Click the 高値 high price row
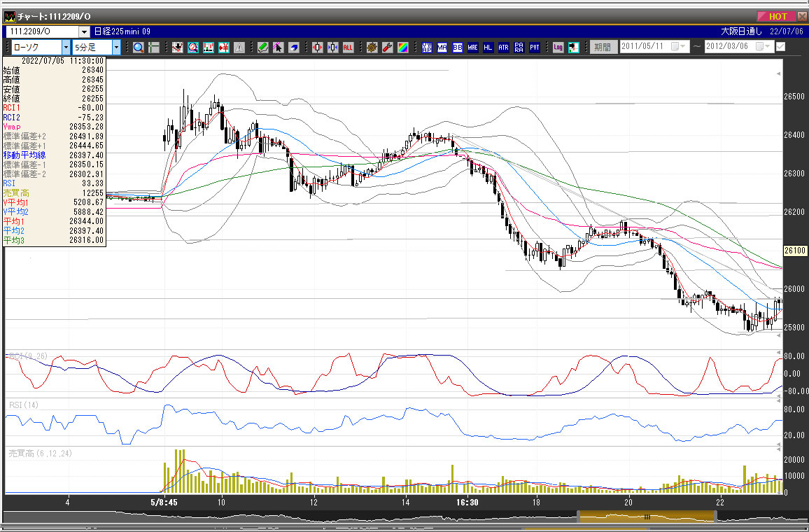Viewport: 809px width, 532px height. point(54,80)
